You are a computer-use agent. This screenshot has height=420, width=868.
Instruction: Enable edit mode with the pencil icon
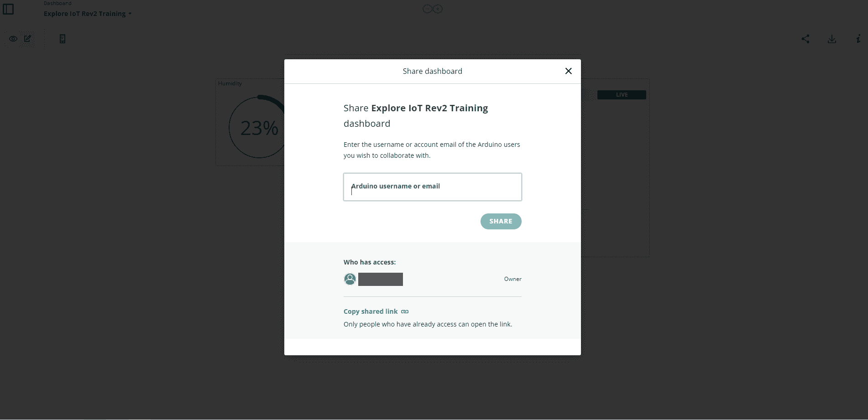[28, 39]
